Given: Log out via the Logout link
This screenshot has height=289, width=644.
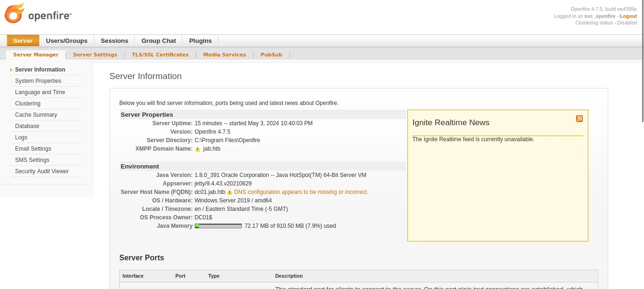Looking at the screenshot, I should [x=628, y=16].
